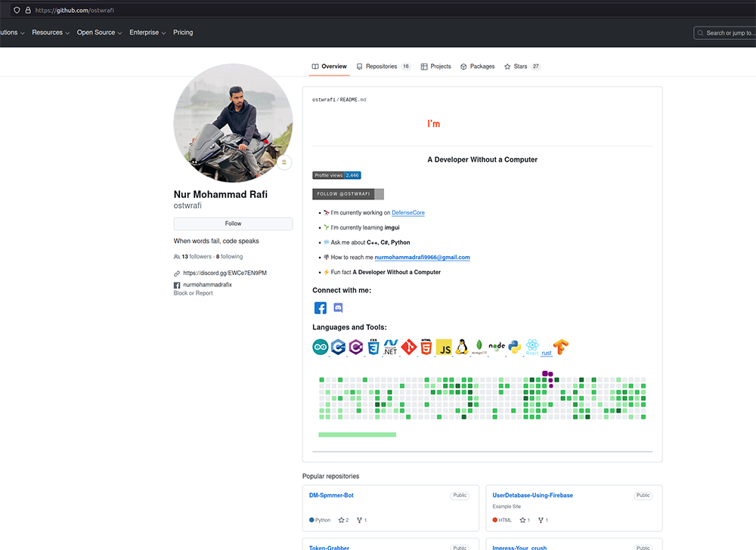Click the Search or jump to field
The image size is (756, 550).
[726, 33]
